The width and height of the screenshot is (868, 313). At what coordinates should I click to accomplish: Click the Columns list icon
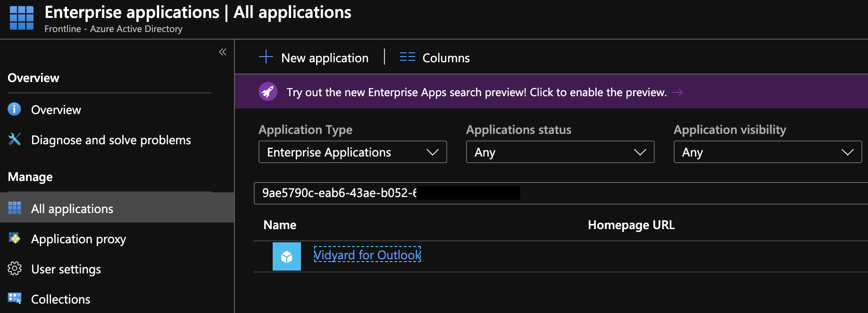[408, 57]
